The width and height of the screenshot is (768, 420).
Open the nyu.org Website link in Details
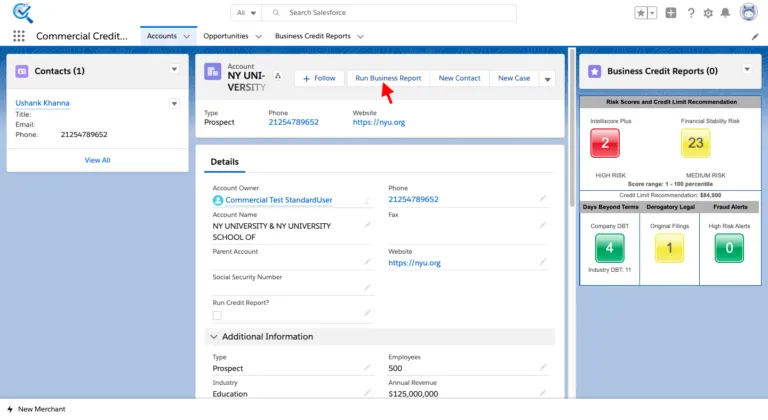tap(414, 263)
